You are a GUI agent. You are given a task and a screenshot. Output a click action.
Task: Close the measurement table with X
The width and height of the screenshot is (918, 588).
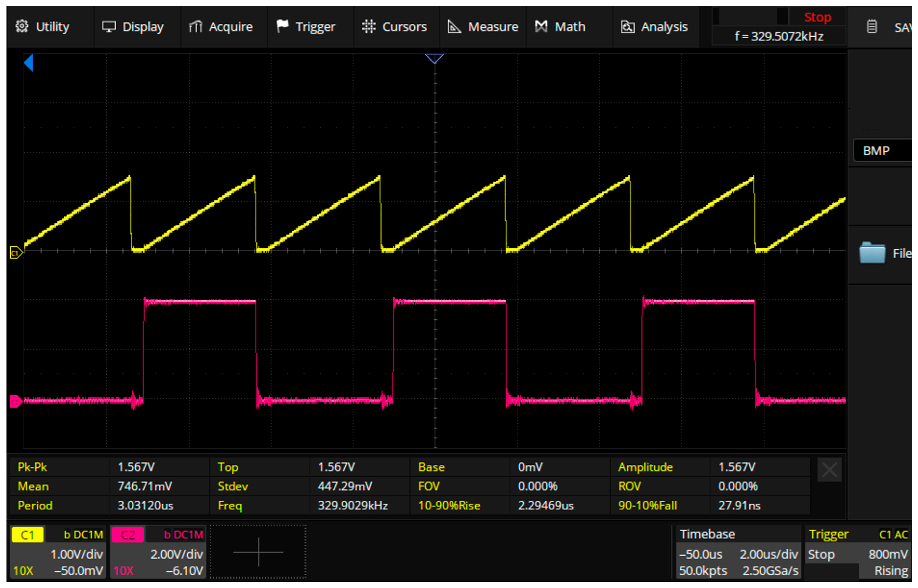point(829,470)
